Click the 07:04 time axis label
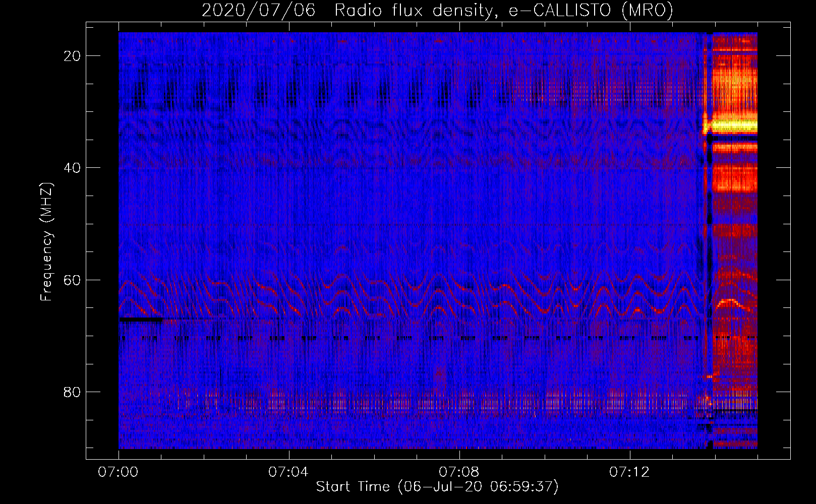The width and height of the screenshot is (816, 504). click(288, 472)
